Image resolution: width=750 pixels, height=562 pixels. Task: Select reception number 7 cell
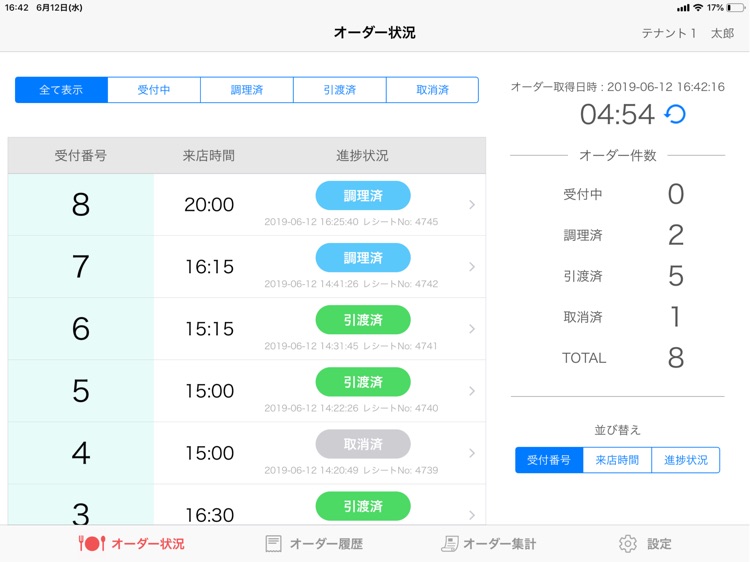(81, 267)
